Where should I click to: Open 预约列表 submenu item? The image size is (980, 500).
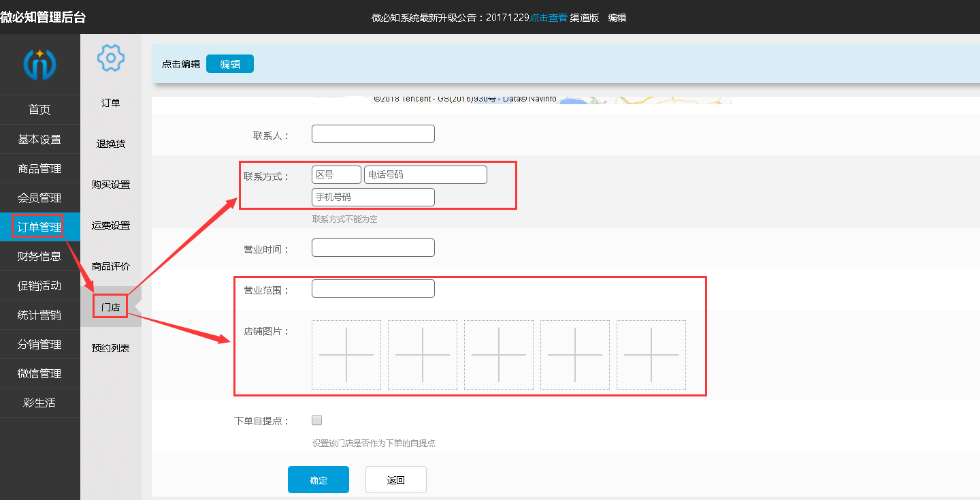tap(111, 348)
